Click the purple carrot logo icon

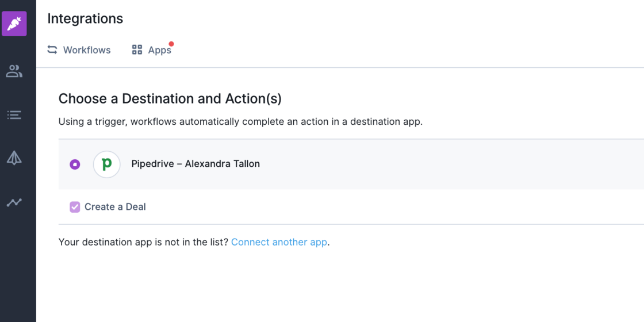[14, 24]
